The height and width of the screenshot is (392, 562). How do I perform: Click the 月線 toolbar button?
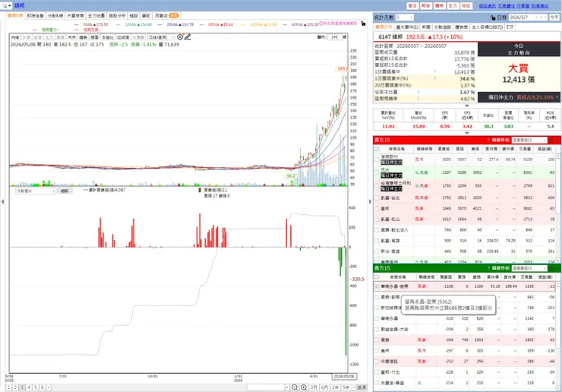[x=15, y=37]
